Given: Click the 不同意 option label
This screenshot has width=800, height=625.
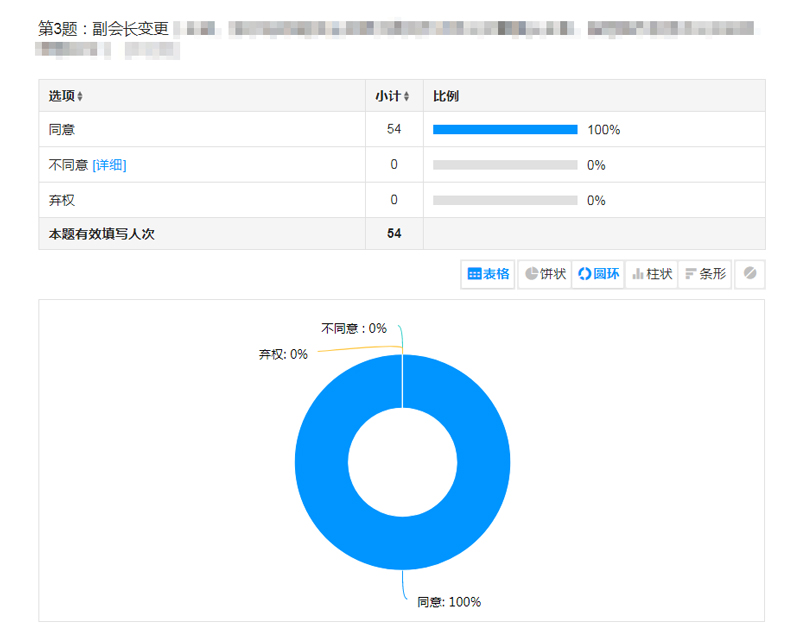Looking at the screenshot, I should [68, 165].
